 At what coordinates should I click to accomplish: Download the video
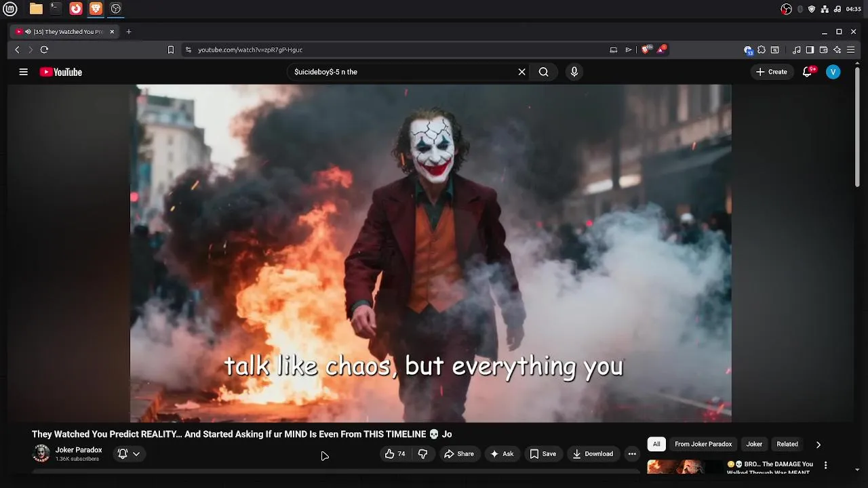point(593,454)
